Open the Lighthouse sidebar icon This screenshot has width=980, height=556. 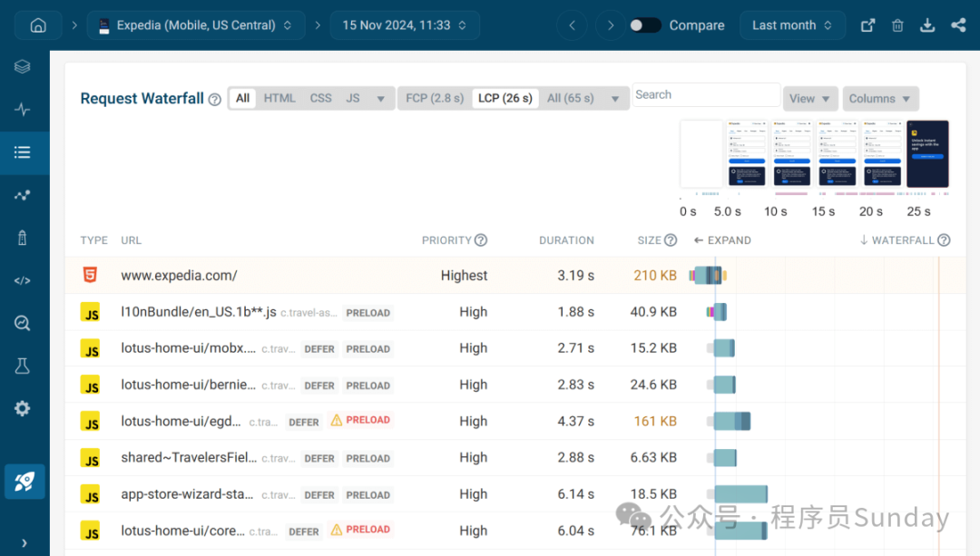23,238
